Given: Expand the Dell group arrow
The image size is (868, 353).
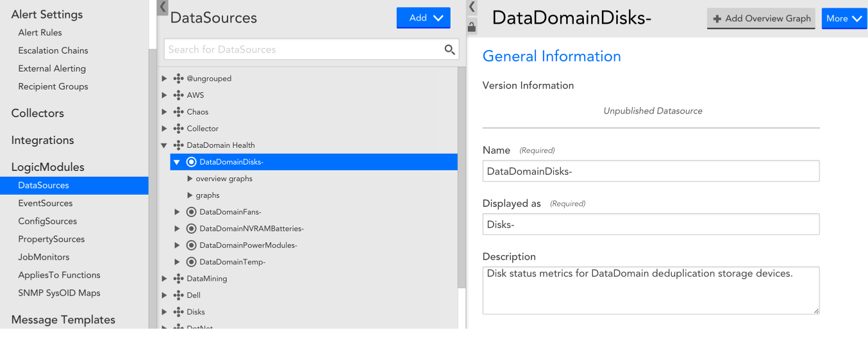Looking at the screenshot, I should tap(164, 295).
